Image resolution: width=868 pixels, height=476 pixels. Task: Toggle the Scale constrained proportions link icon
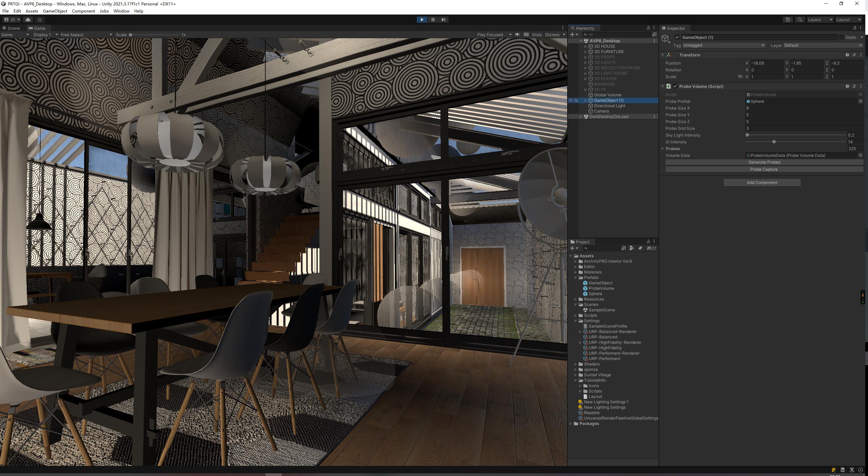pyautogui.click(x=740, y=76)
